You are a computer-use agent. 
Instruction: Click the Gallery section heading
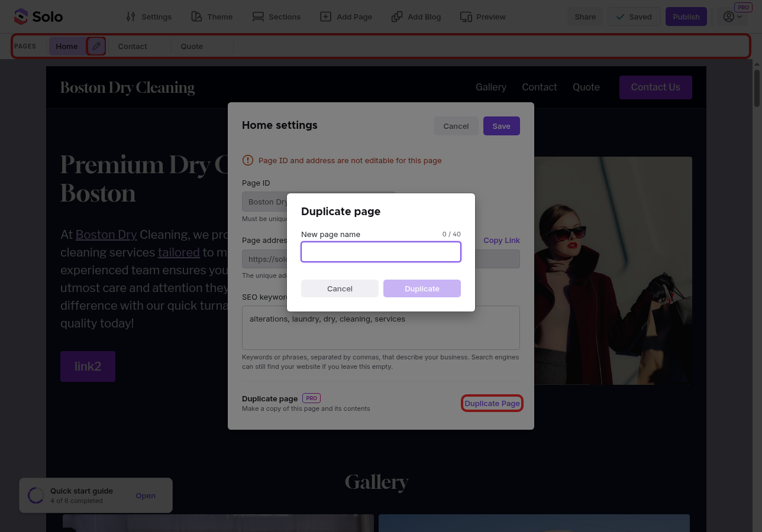(376, 482)
